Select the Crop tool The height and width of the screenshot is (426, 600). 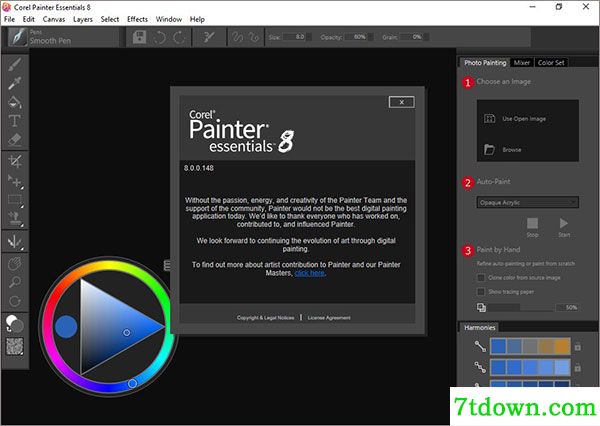(15, 162)
